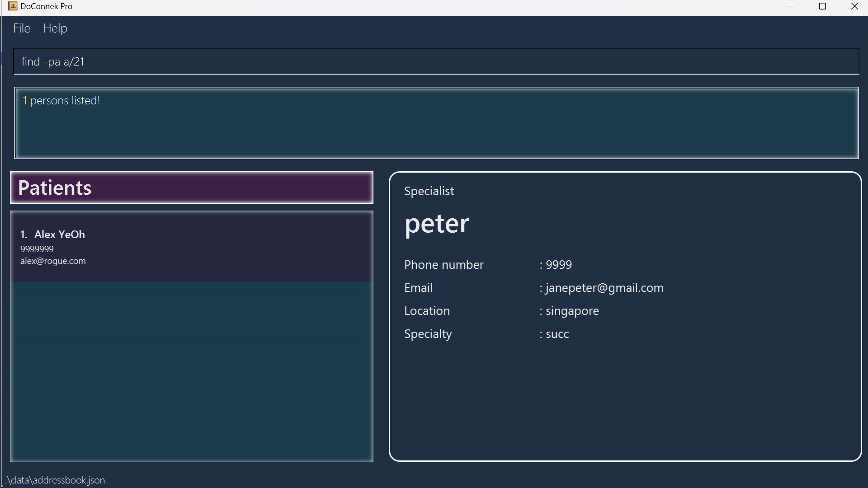Image resolution: width=868 pixels, height=488 pixels.
Task: Select the Alex YeOh patient card
Action: click(192, 247)
